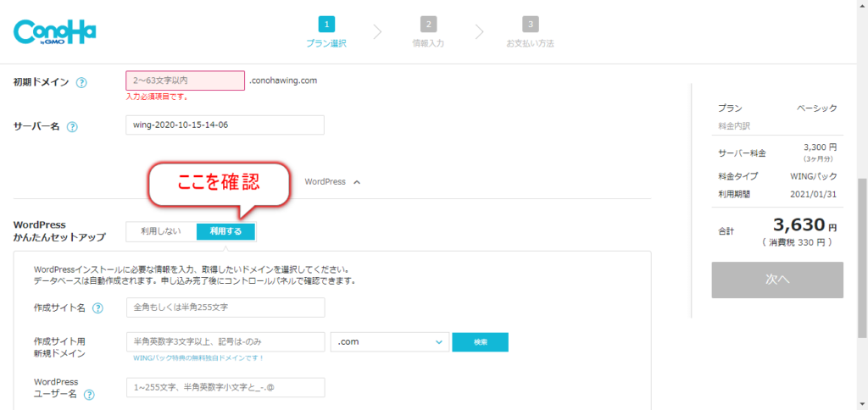Focus the 作成サイト名 input field
Screen dimensions: 868x410
tap(225, 307)
